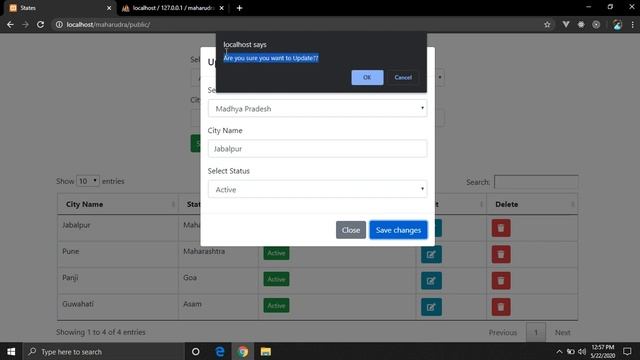Viewport: 640px width, 360px height.
Task: Open the V-shaped browser extension icon
Action: (x=566, y=24)
